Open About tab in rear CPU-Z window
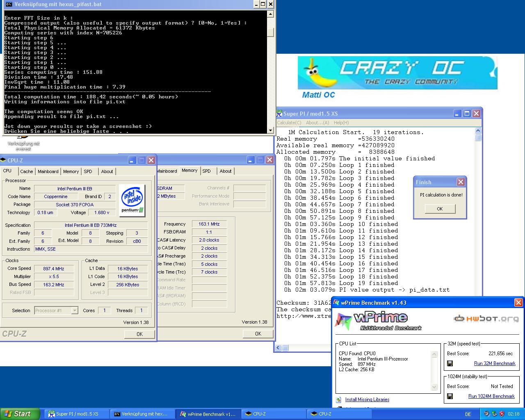Image resolution: width=525 pixels, height=420 pixels. point(226,171)
